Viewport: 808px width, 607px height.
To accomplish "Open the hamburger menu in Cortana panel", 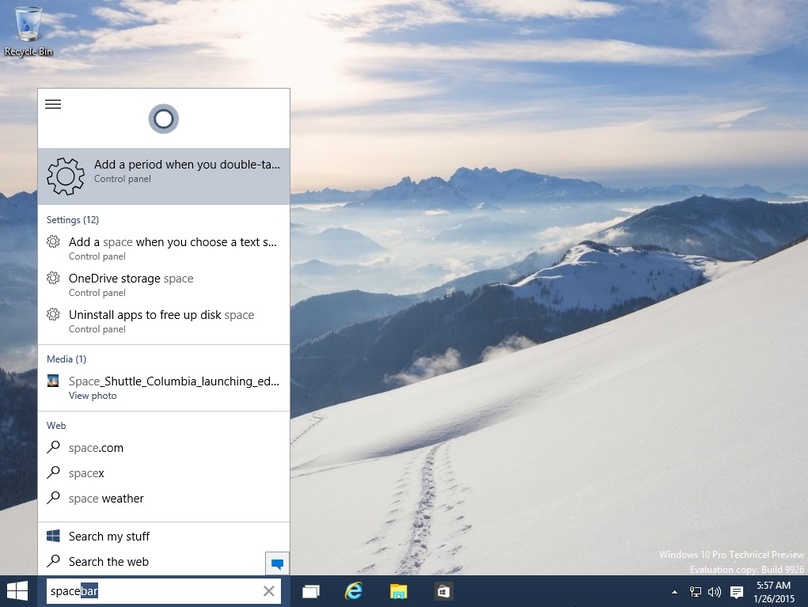I will coord(53,105).
